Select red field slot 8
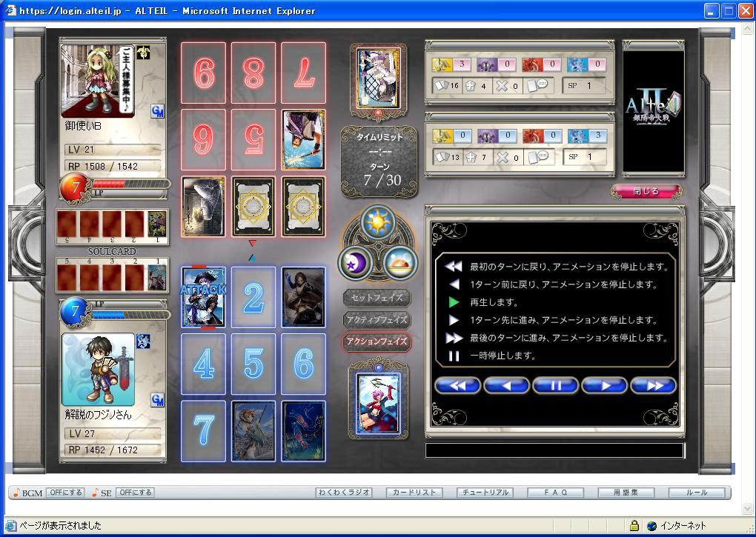This screenshot has width=756, height=537. (x=253, y=73)
